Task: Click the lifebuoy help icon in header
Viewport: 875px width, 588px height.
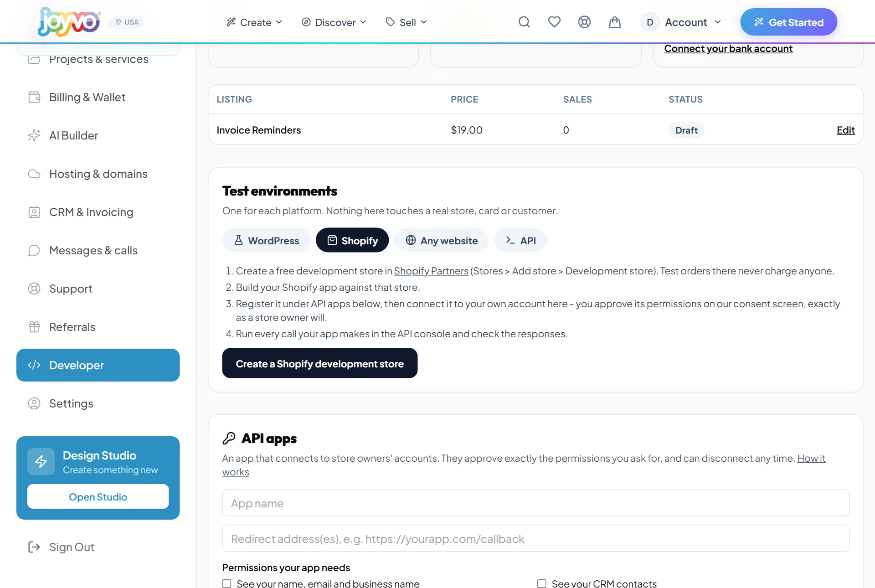Action: coord(584,22)
